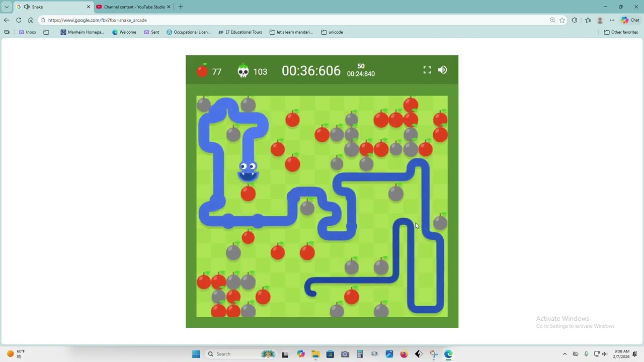Click the snake's head in the game
This screenshot has width=644, height=362.
(x=248, y=170)
